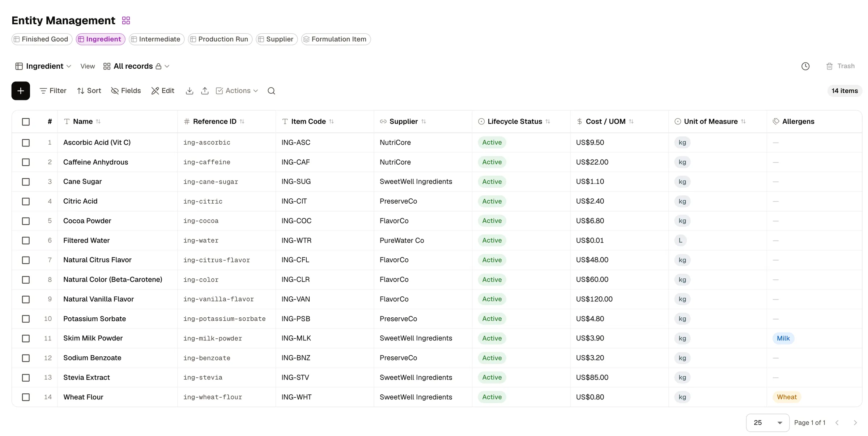Sort by Item Code column arrows
This screenshot has width=868, height=436.
tap(331, 122)
